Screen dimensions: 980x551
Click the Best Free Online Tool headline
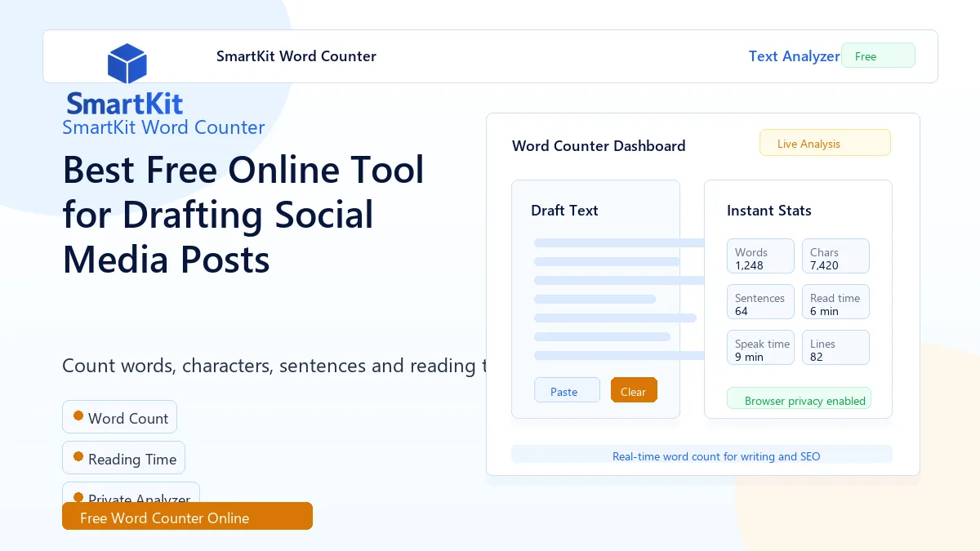tap(243, 215)
